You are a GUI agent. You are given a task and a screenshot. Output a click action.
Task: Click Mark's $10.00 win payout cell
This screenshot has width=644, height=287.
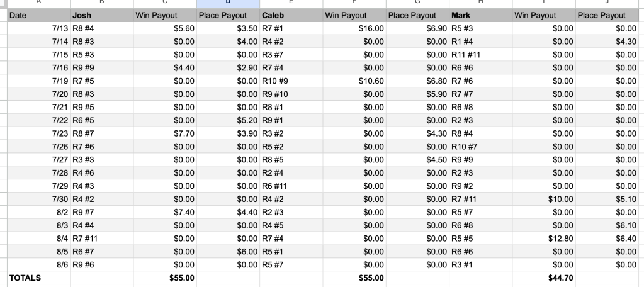[x=544, y=199]
